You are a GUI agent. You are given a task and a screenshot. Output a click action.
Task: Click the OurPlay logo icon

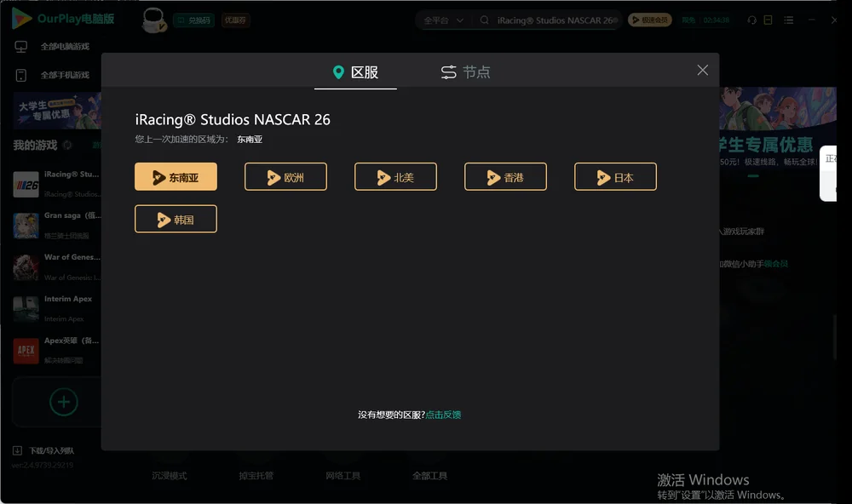21,19
